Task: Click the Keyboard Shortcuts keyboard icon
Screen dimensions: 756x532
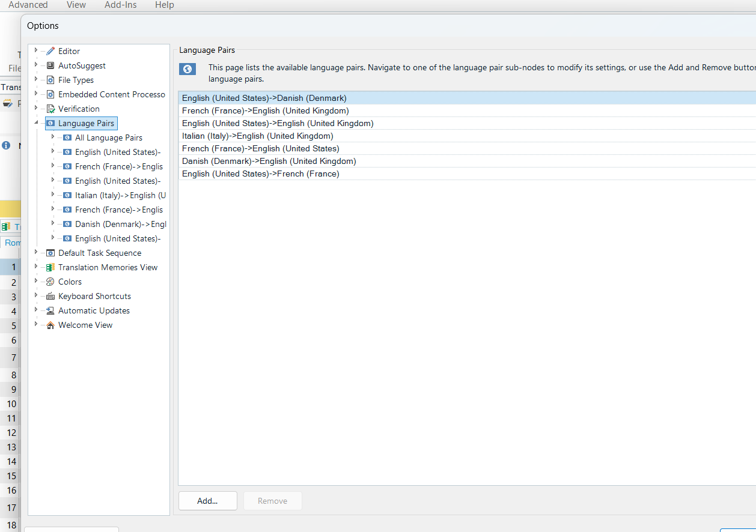Action: click(50, 296)
